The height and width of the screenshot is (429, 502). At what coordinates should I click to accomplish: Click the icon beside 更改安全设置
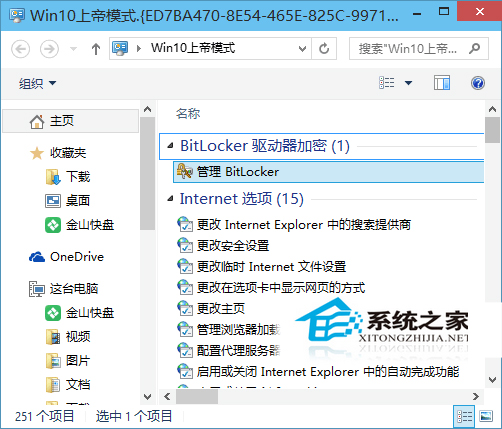[185, 246]
